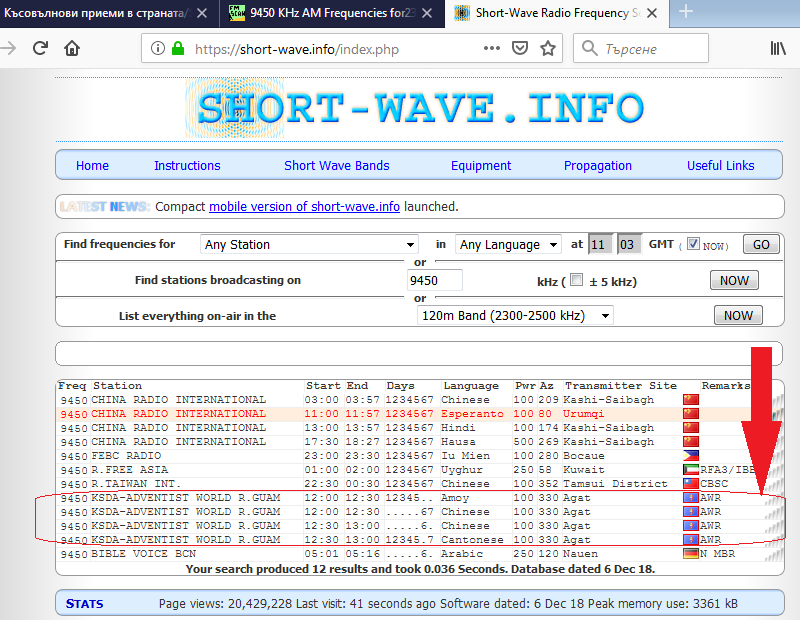Screen dimensions: 800x620
Task: Click the FEBC RADIO station name
Action: point(126,455)
